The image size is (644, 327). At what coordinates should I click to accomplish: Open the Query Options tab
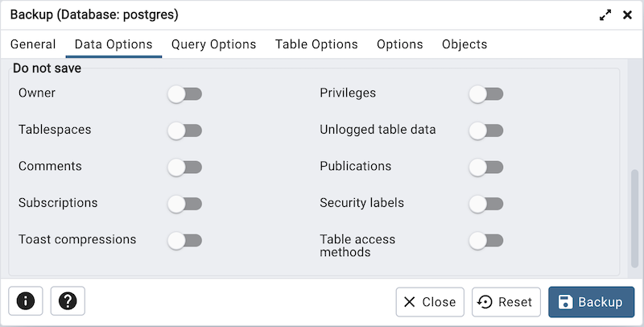click(x=213, y=44)
